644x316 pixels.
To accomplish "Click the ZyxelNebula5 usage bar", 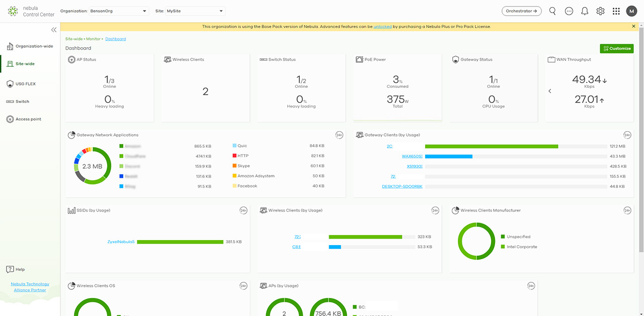I will [180, 242].
